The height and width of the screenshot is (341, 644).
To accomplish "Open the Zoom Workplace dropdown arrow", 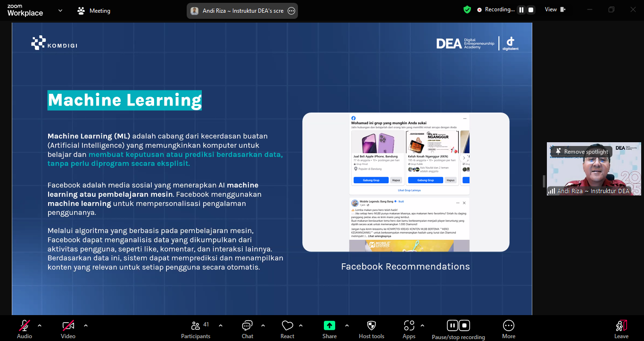I will click(60, 10).
